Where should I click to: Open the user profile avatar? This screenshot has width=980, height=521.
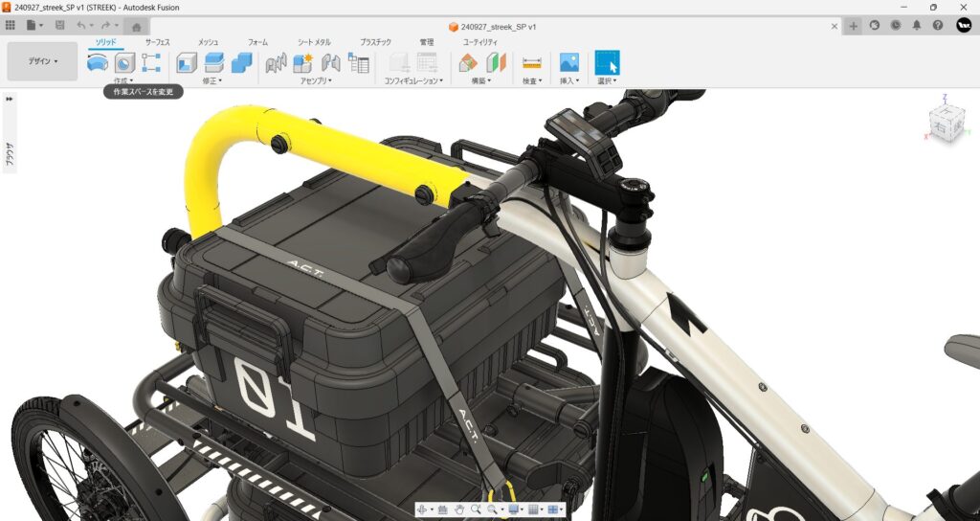pyautogui.click(x=964, y=25)
